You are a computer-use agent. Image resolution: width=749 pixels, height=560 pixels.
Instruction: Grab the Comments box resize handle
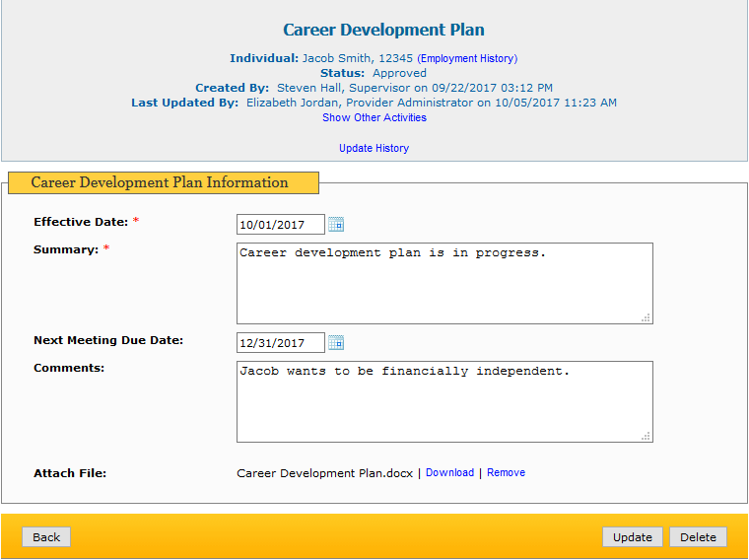coord(646,436)
